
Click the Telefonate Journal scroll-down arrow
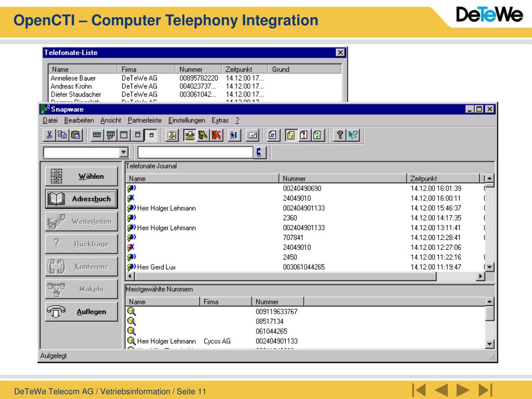[489, 267]
